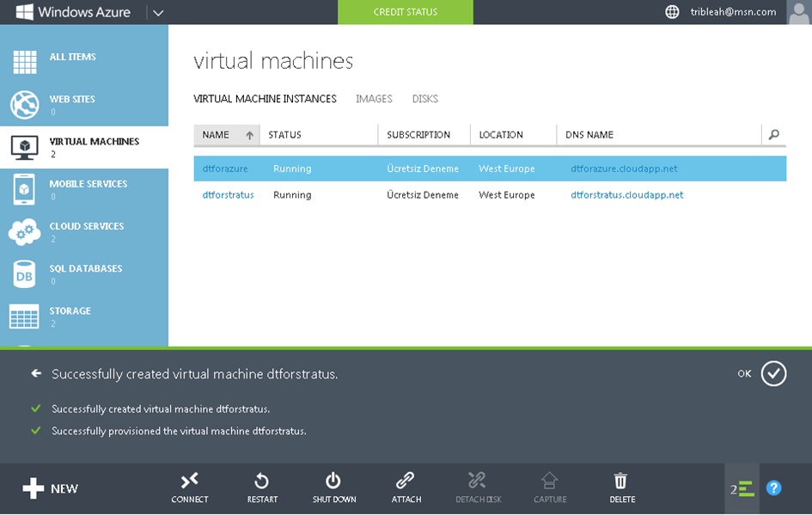The width and height of the screenshot is (812, 515).
Task: Click the tribleah@msn.com account name
Action: [x=733, y=12]
